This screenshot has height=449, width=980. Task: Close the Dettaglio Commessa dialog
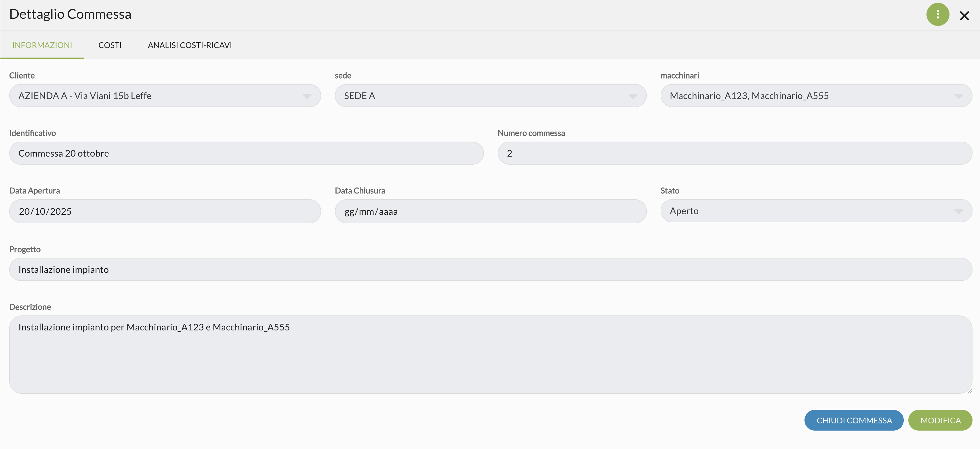click(964, 16)
